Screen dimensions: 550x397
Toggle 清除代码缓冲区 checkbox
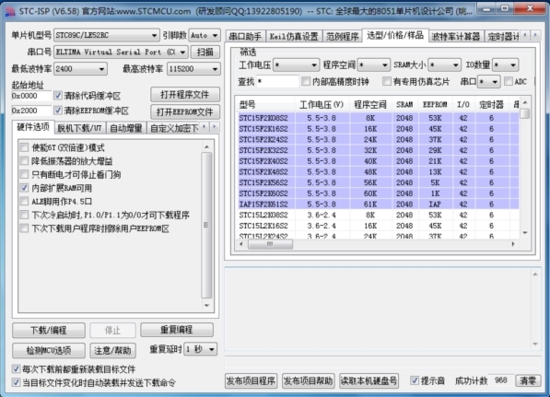pyautogui.click(x=58, y=95)
